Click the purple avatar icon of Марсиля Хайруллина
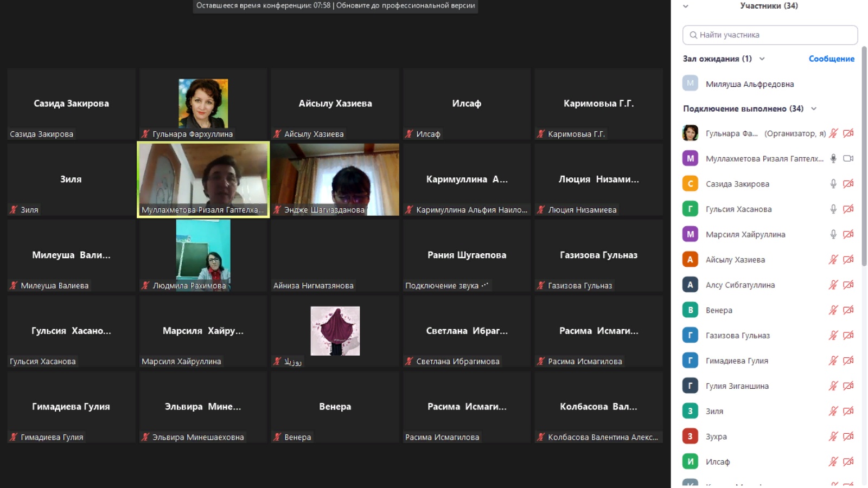The width and height of the screenshot is (868, 488). [690, 234]
